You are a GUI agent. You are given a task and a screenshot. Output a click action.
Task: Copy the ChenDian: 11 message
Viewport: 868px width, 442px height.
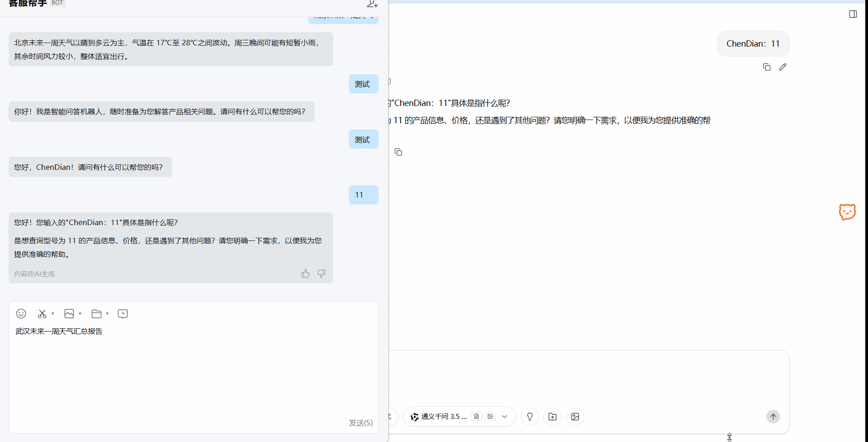766,67
